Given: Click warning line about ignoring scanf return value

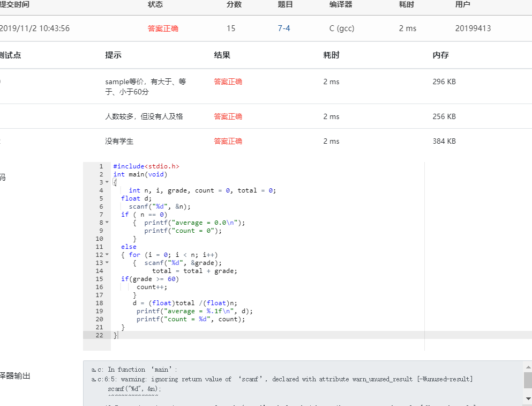Looking at the screenshot, I should (282, 379).
